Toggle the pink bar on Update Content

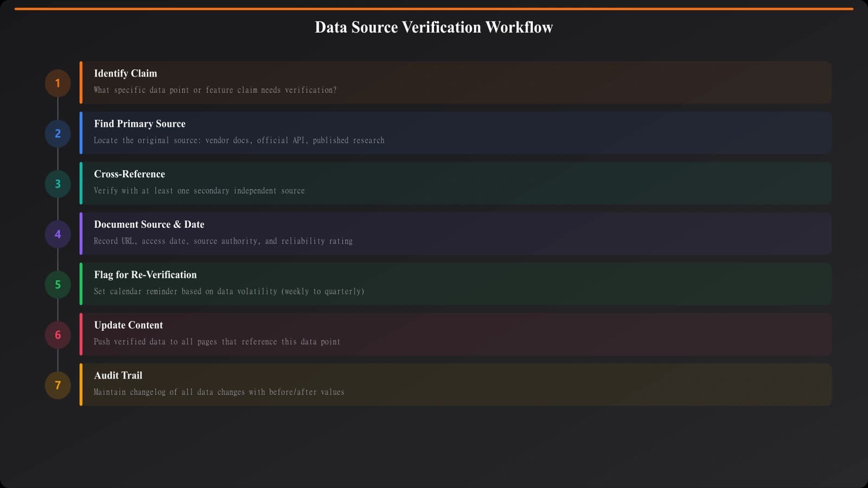coord(80,334)
